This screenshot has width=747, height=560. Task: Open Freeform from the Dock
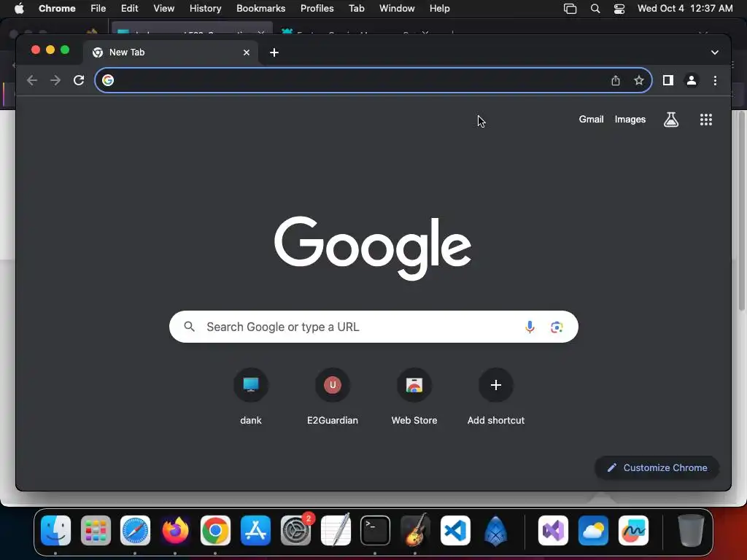[x=633, y=531]
